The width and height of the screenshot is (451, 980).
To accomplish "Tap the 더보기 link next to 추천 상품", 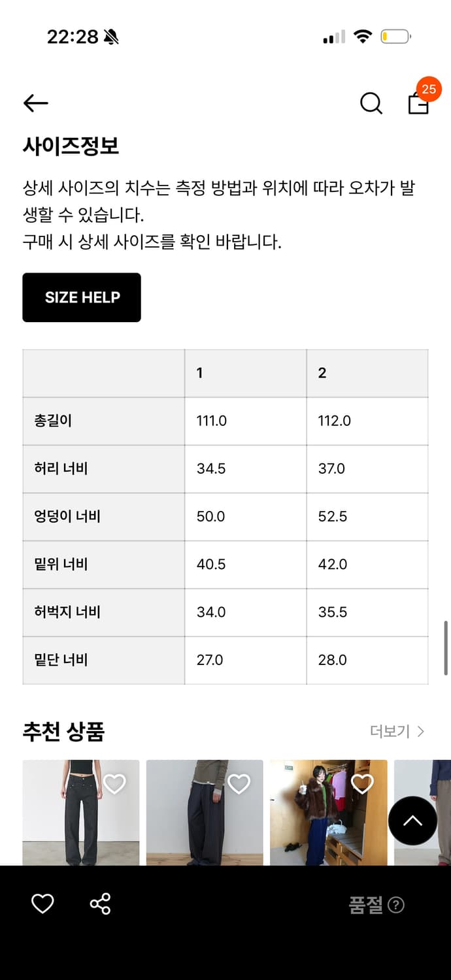I will (390, 732).
